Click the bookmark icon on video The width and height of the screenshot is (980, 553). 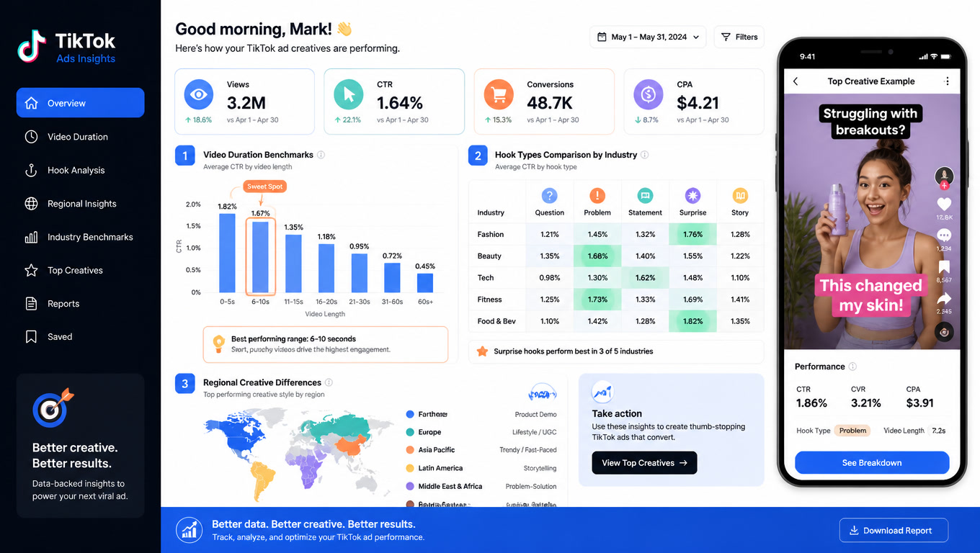944,267
